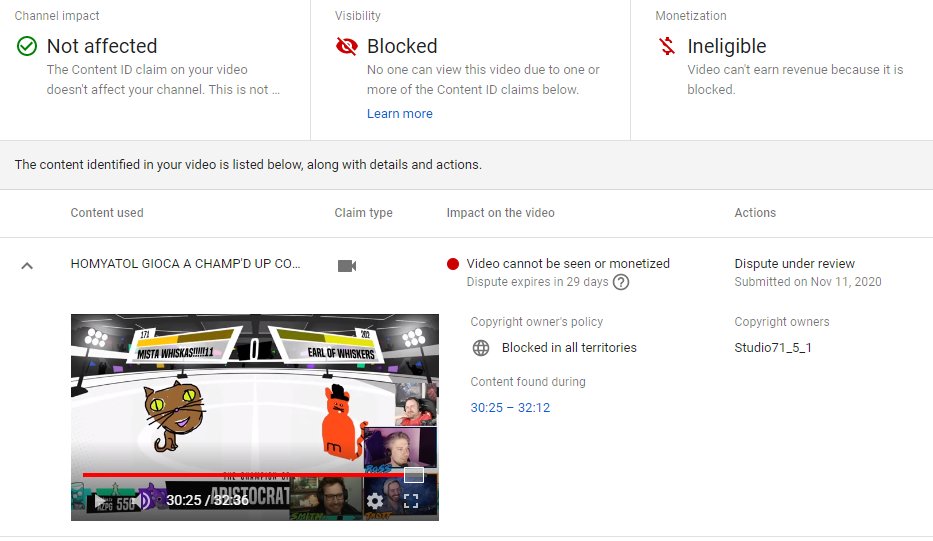Viewport: 933px width, 541px height.
Task: Click the red dot impact status indicator
Action: click(x=453, y=264)
